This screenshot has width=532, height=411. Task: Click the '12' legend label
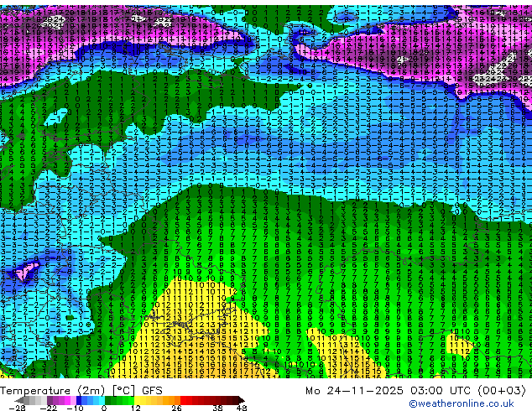136,408
